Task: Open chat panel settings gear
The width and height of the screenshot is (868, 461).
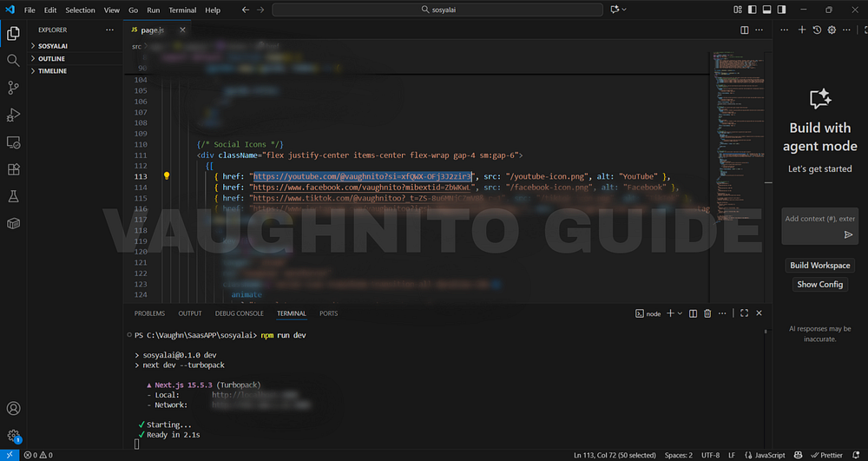Action: click(x=832, y=30)
